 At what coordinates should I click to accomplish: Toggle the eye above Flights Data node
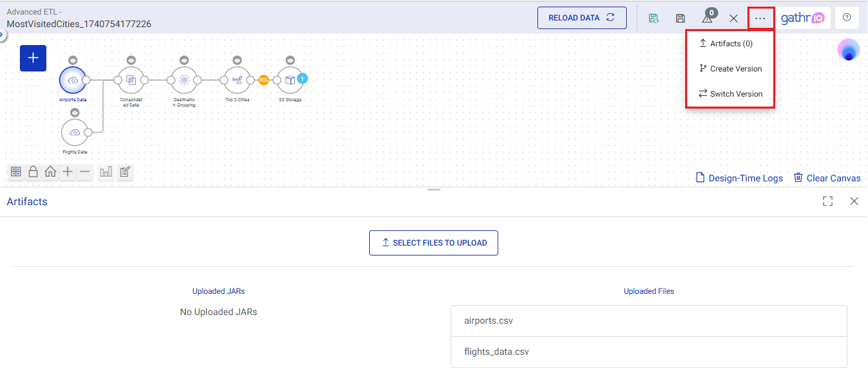pos(75,113)
